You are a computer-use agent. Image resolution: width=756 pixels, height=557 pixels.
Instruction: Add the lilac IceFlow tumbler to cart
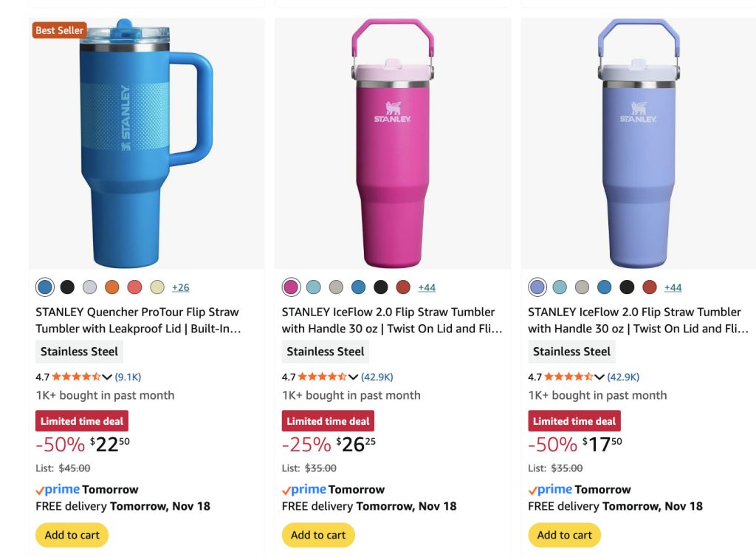pos(564,535)
